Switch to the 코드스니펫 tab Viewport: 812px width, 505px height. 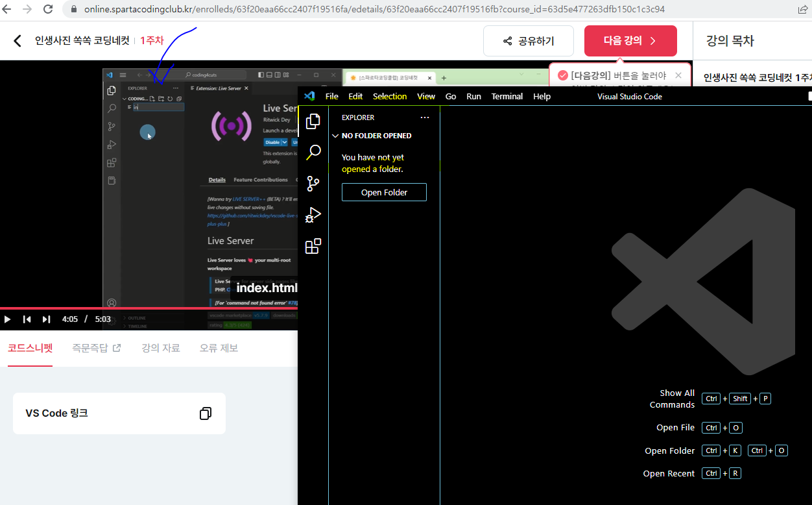click(x=30, y=348)
